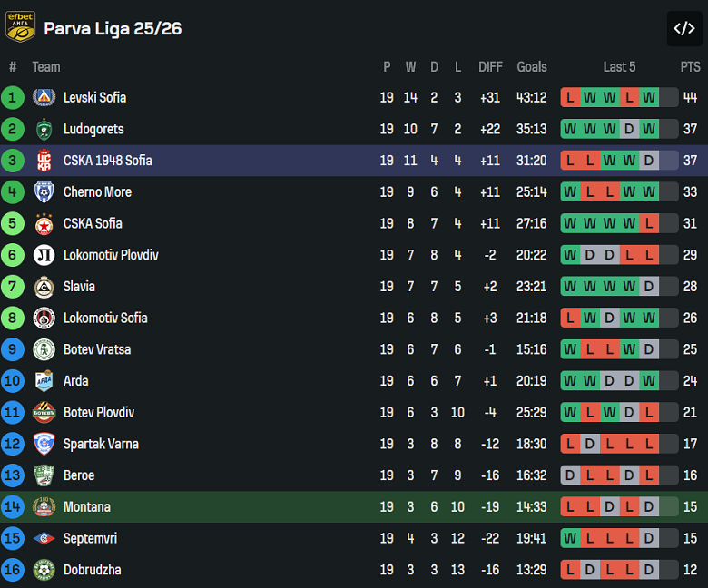Click the DIFF column header
708x588 pixels.
coord(490,66)
